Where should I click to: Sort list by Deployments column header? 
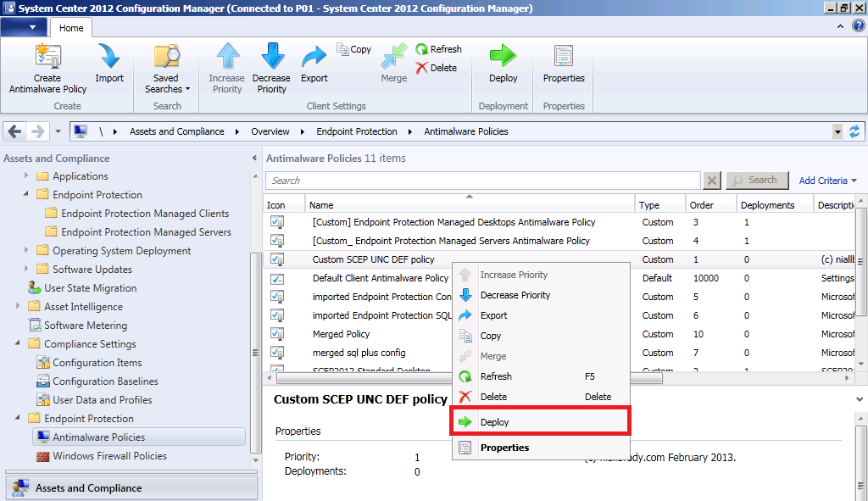click(775, 205)
